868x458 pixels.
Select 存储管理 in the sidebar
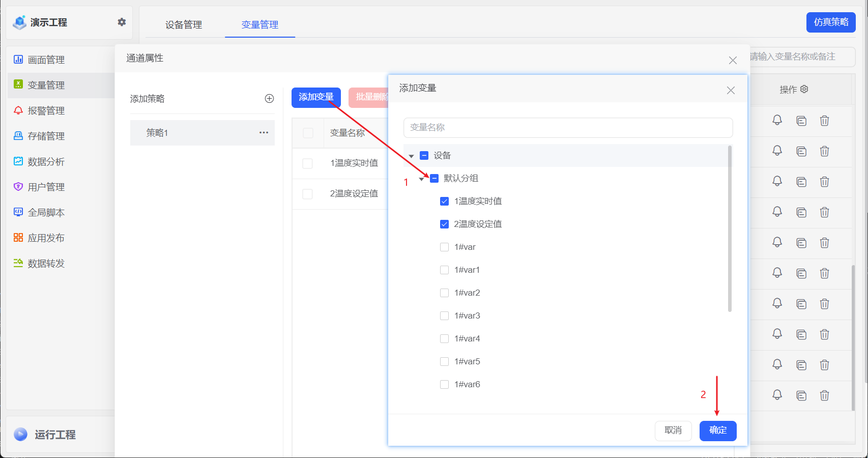(47, 136)
